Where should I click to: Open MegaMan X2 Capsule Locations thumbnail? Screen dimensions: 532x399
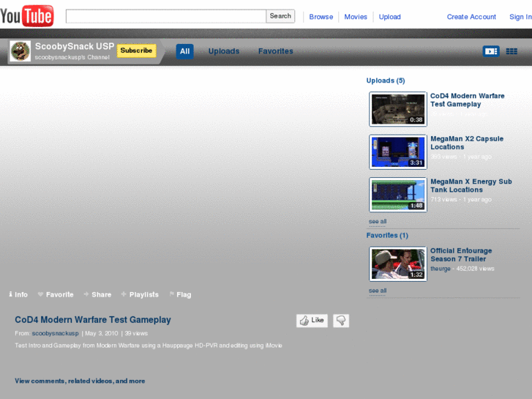pyautogui.click(x=398, y=152)
